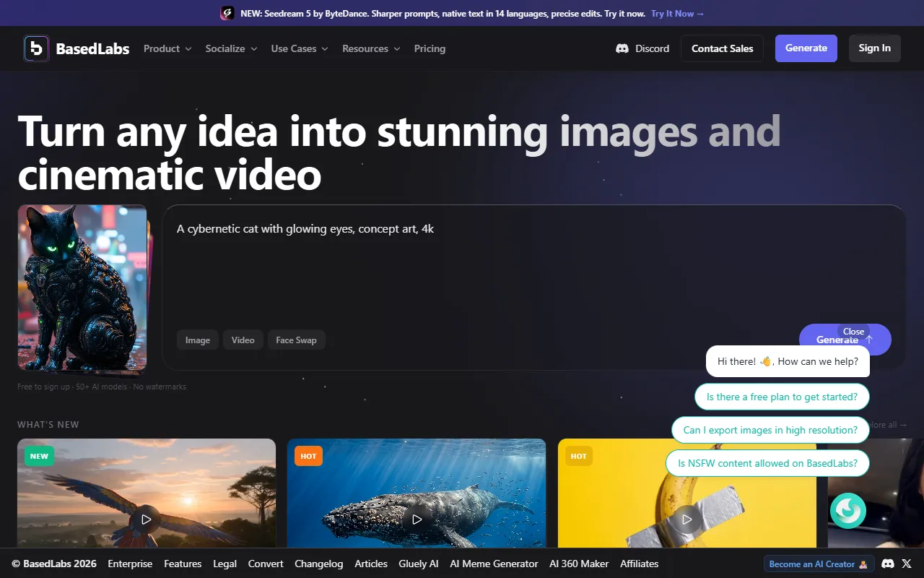Click the X social icon in the footer
The image size is (924, 578).
point(907,564)
